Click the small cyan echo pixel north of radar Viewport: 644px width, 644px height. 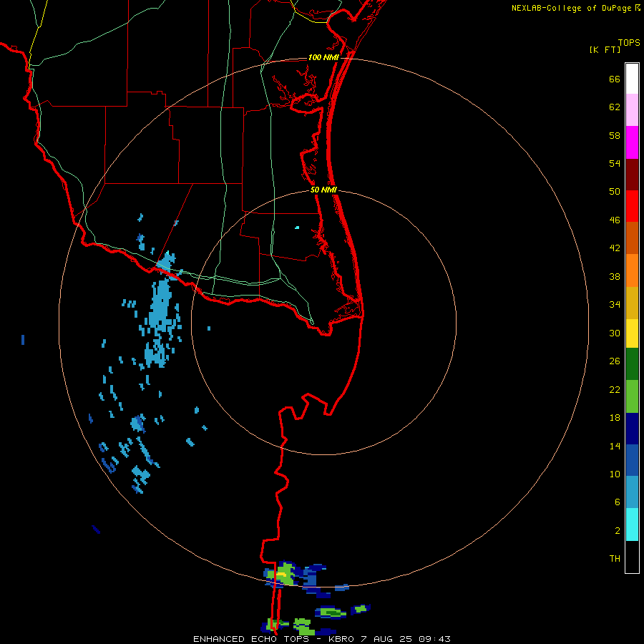[x=297, y=227]
